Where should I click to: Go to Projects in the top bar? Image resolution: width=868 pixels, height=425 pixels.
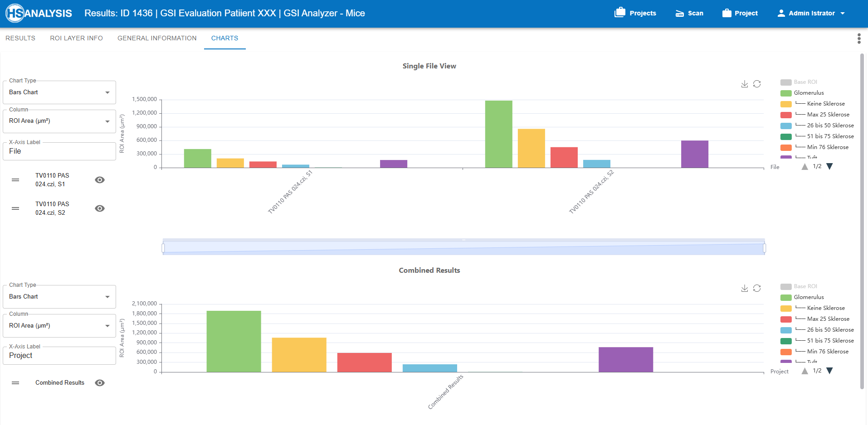[x=635, y=13]
